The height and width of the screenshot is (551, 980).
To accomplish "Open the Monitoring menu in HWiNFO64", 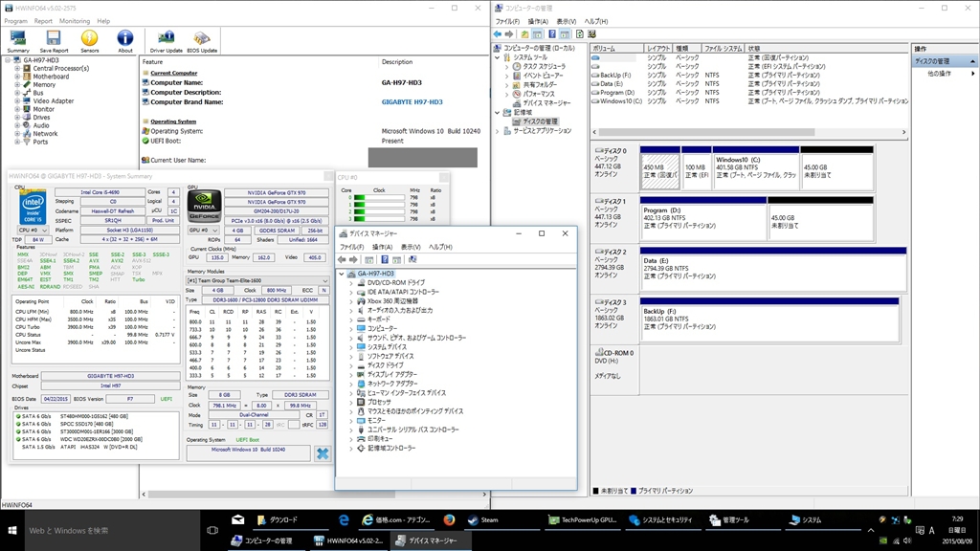I will pos(75,20).
